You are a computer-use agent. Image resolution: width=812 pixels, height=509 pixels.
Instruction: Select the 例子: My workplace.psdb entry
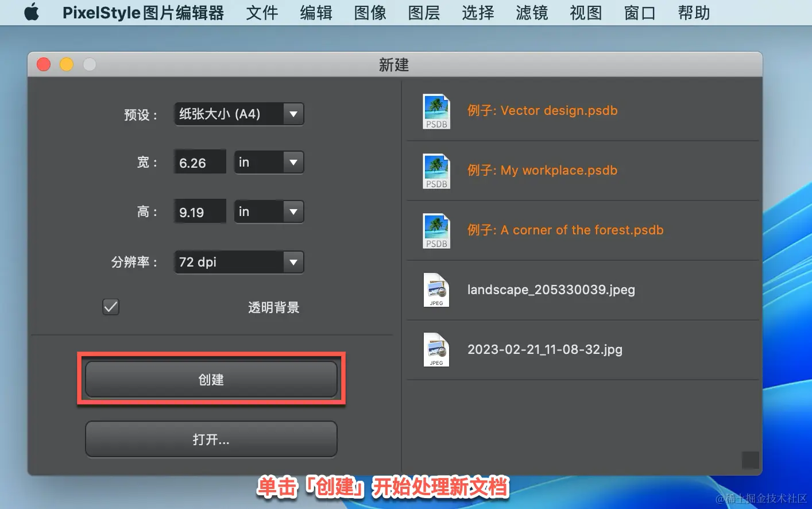542,170
